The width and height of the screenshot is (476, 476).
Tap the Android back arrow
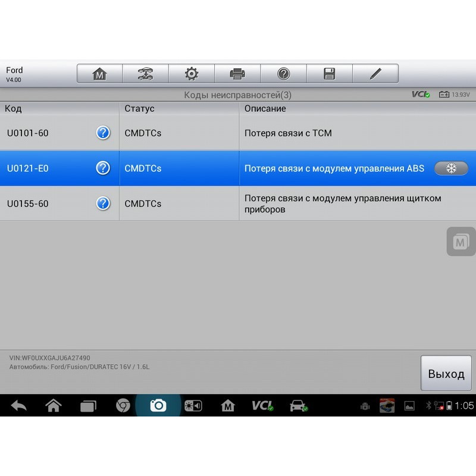point(18,406)
